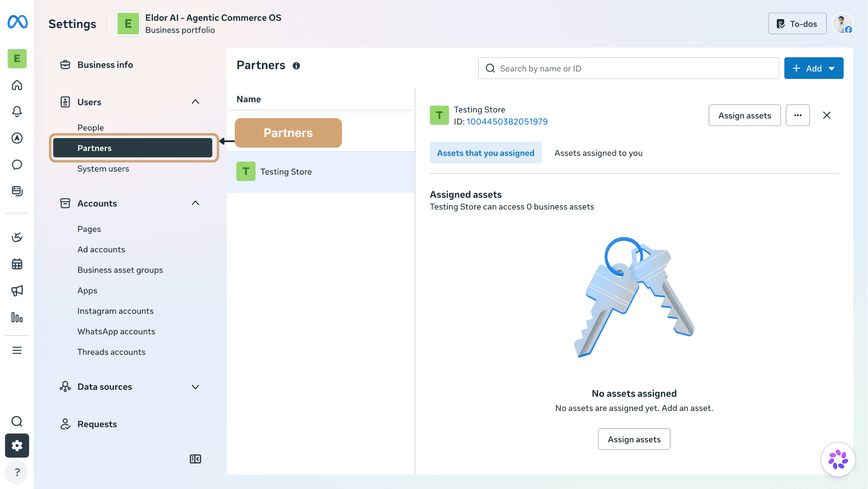Image resolution: width=868 pixels, height=489 pixels.
Task: Switch to Assets assigned to you tab
Action: tap(598, 153)
